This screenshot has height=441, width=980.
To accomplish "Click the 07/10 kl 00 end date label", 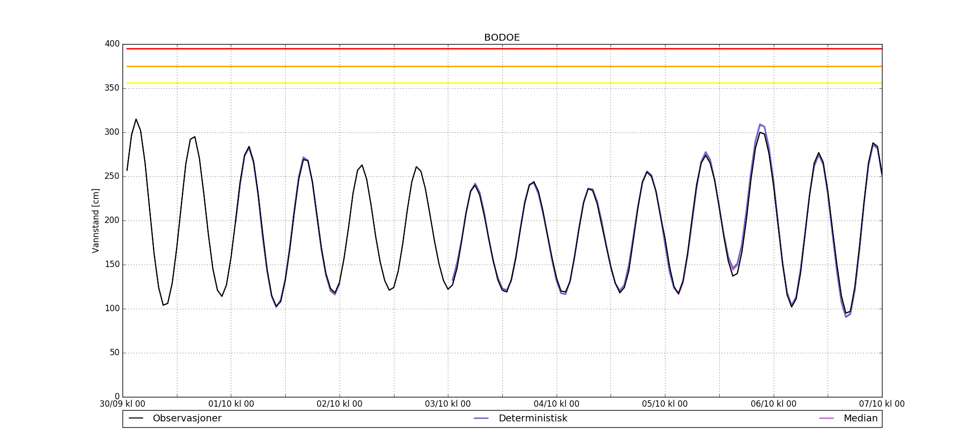I will (882, 404).
